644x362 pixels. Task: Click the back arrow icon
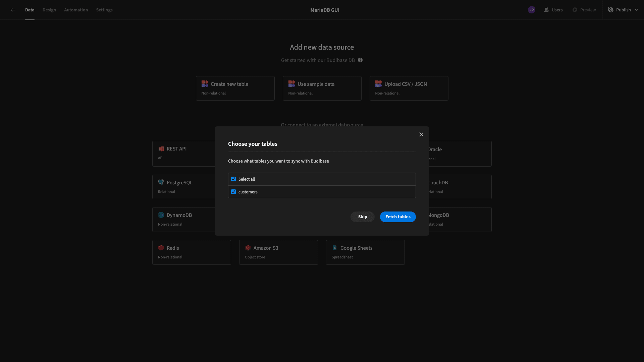tap(13, 10)
